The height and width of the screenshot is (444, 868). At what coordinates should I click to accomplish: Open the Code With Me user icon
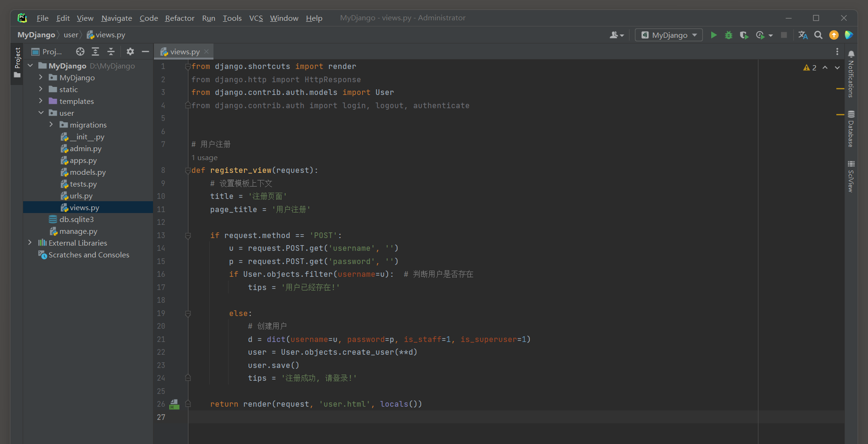pos(616,35)
